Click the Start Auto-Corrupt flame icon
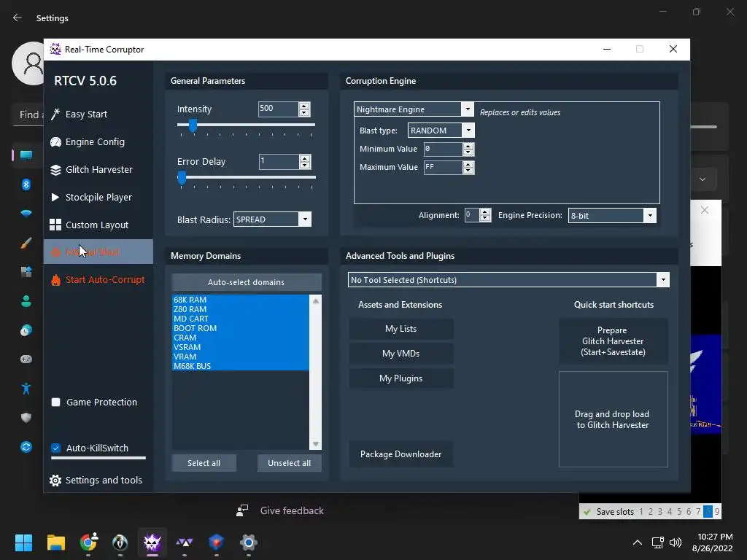The height and width of the screenshot is (560, 747). click(x=55, y=280)
